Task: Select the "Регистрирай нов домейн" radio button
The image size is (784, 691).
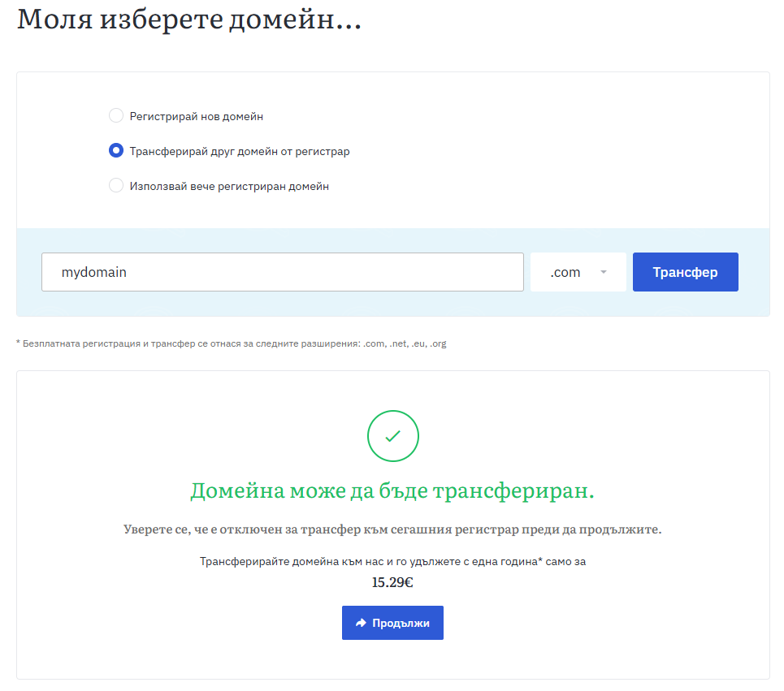Action: (x=116, y=116)
